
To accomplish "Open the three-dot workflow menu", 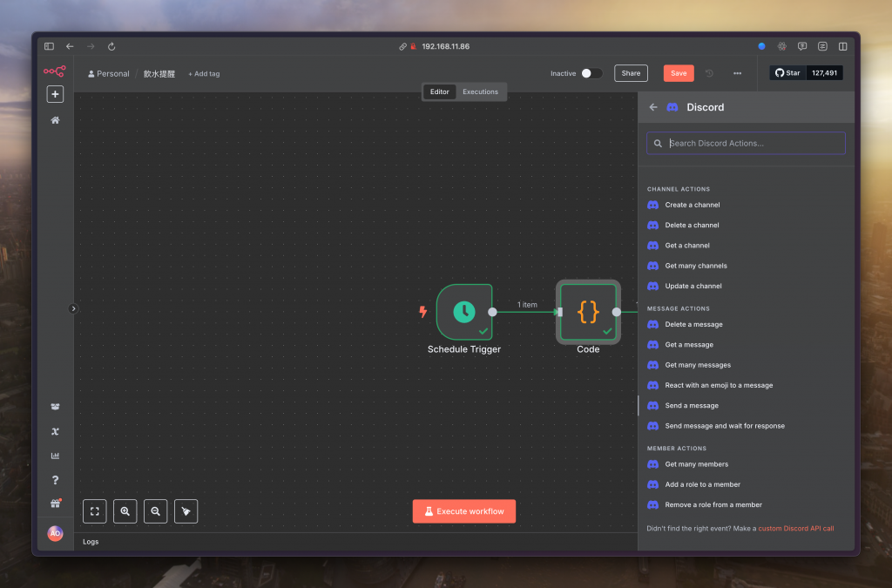I will point(737,73).
